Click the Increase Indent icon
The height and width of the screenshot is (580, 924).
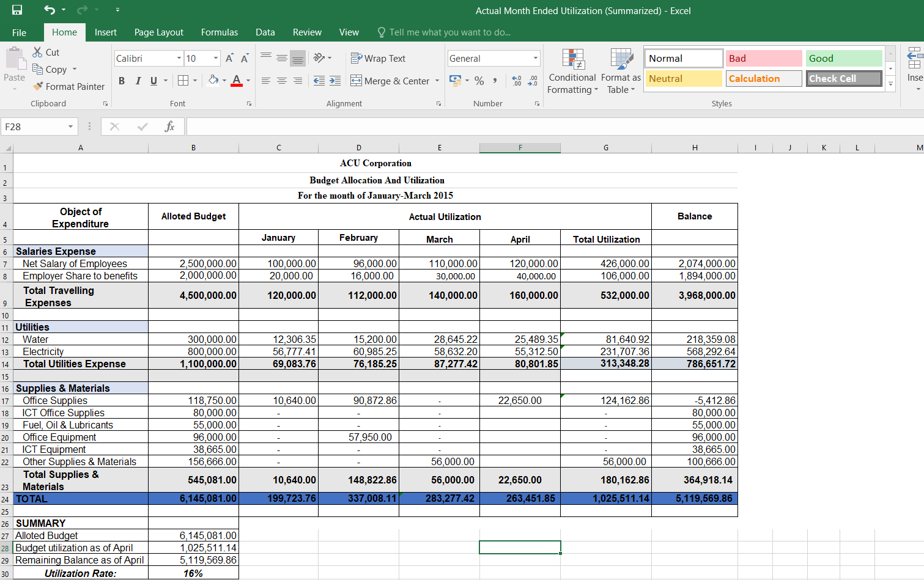335,81
